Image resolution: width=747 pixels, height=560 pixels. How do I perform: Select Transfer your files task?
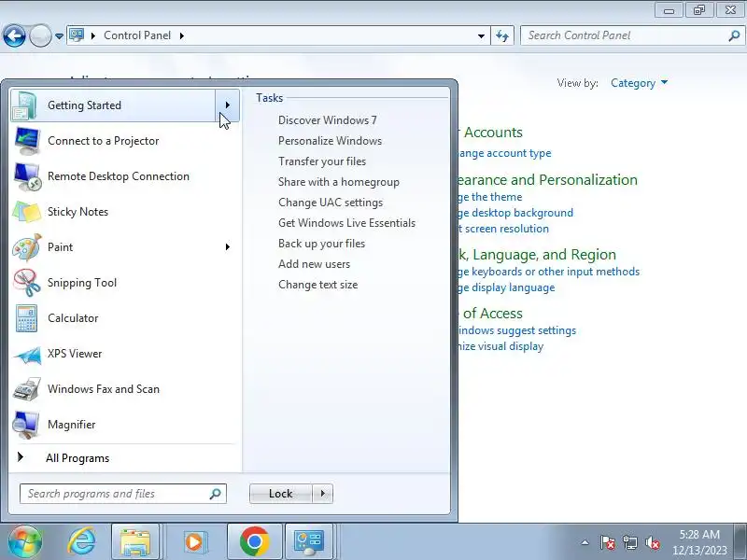click(322, 161)
